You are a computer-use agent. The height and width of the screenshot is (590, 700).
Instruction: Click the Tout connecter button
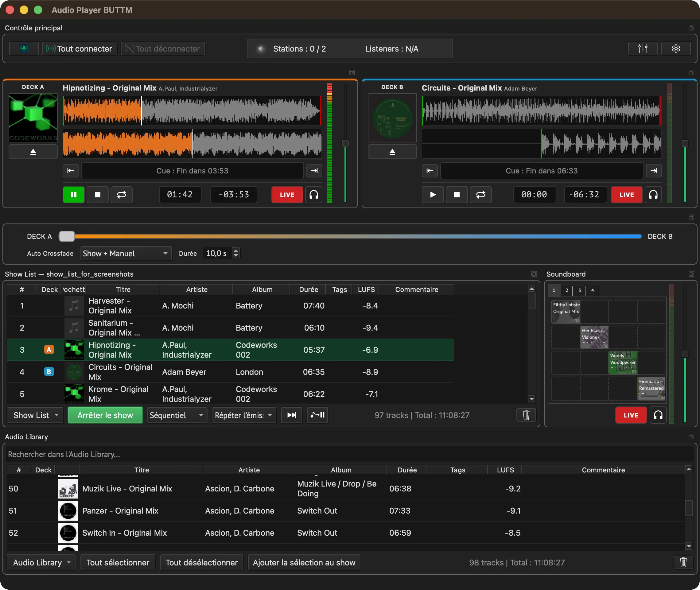[80, 49]
